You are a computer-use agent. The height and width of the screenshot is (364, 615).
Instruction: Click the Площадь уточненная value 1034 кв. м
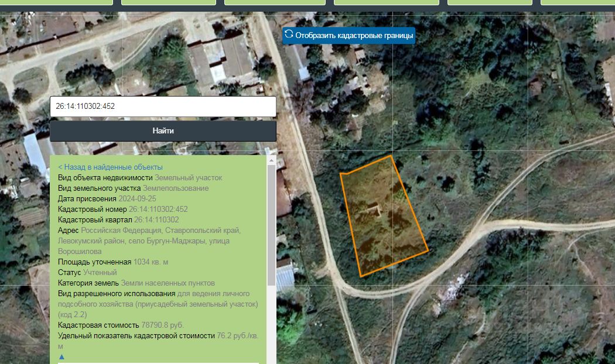[151, 262]
